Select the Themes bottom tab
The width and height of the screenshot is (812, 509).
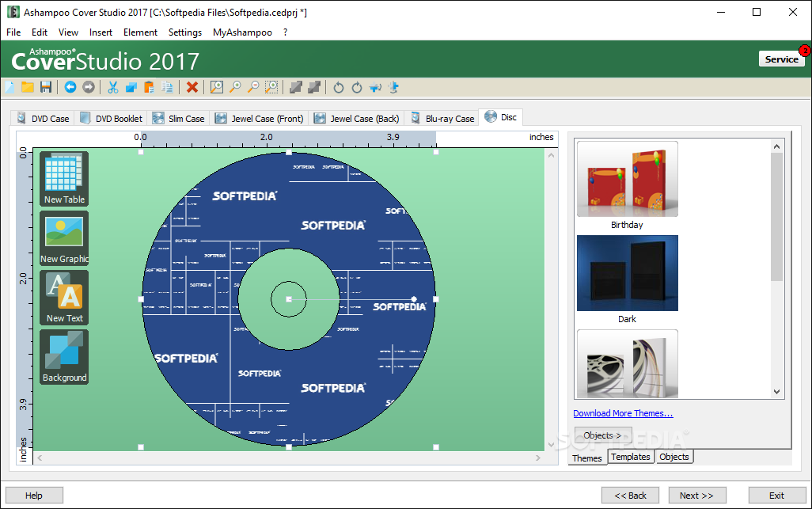pos(587,458)
